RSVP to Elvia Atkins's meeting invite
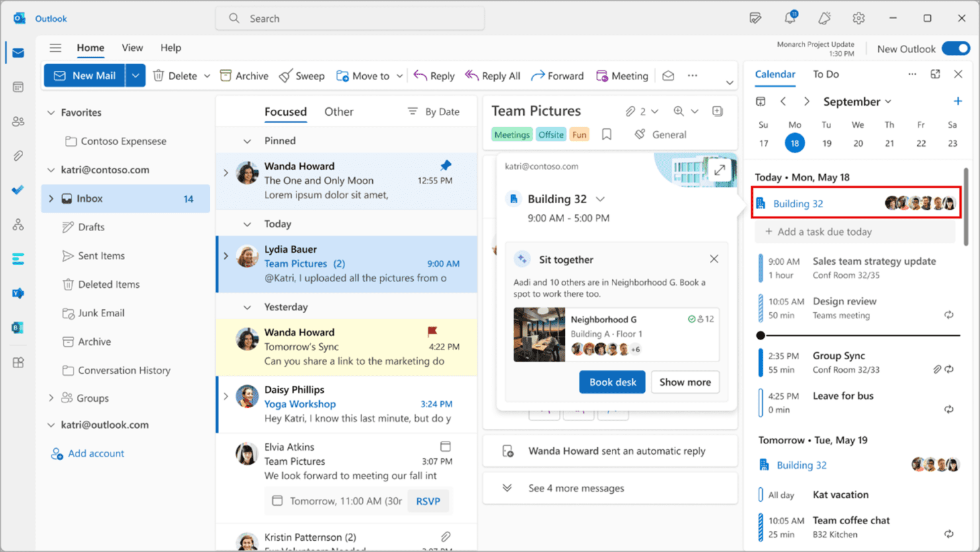This screenshot has height=552, width=980. (x=428, y=501)
